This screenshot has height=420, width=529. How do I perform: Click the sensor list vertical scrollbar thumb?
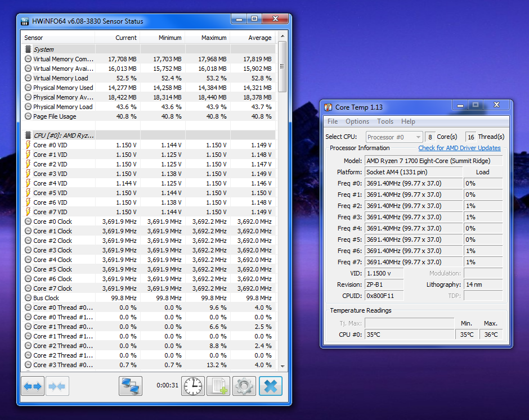point(283,66)
